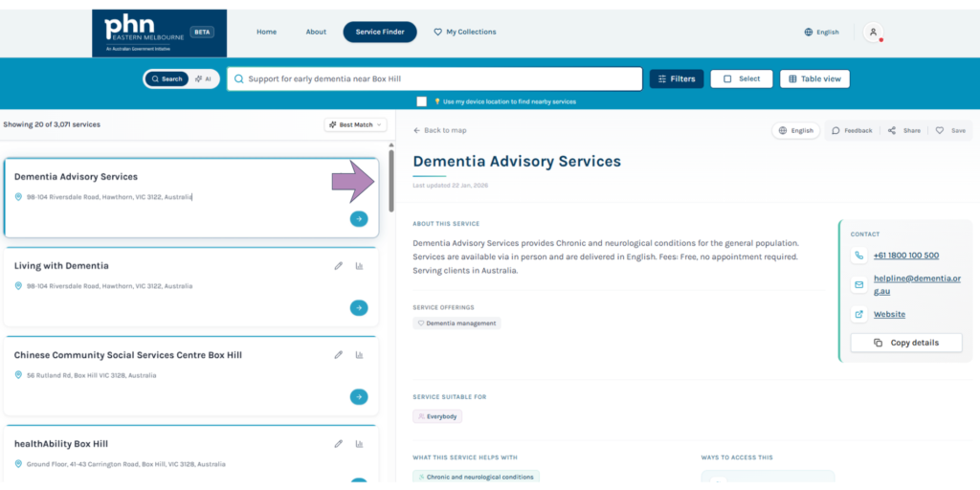
Task: Expand the Filters panel
Action: [x=677, y=79]
